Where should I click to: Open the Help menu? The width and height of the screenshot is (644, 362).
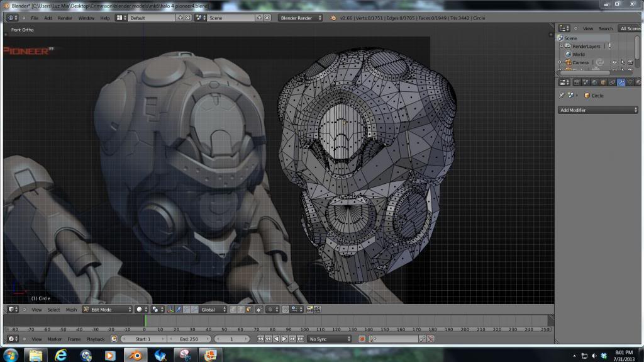105,18
